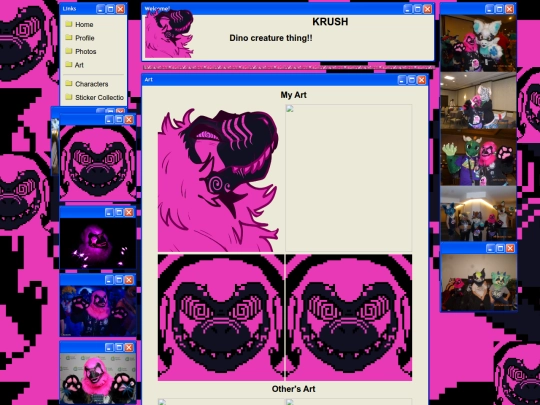Click the Art window title bar label

pos(148,80)
